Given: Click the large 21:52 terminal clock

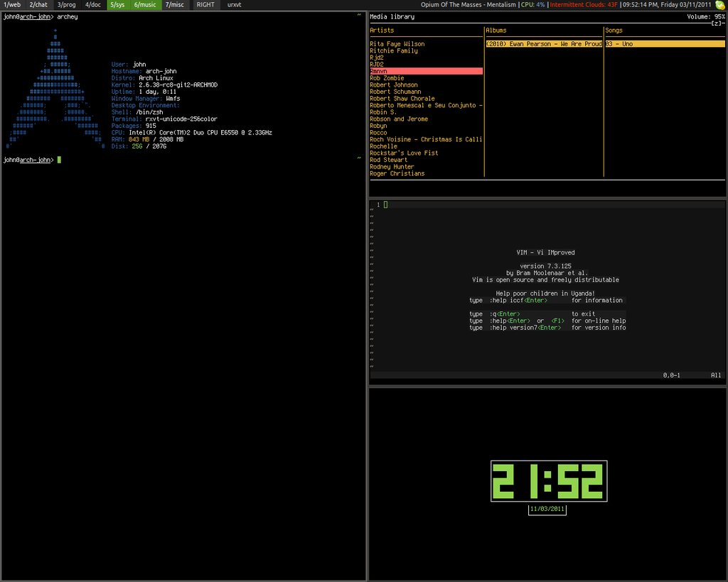Looking at the screenshot, I should [x=549, y=481].
